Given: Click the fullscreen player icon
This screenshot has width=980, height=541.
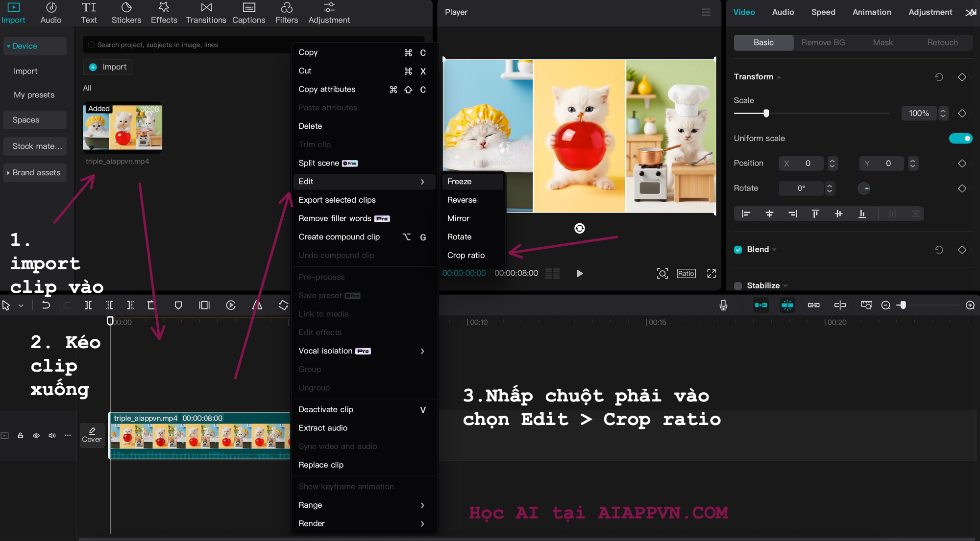Looking at the screenshot, I should [711, 273].
